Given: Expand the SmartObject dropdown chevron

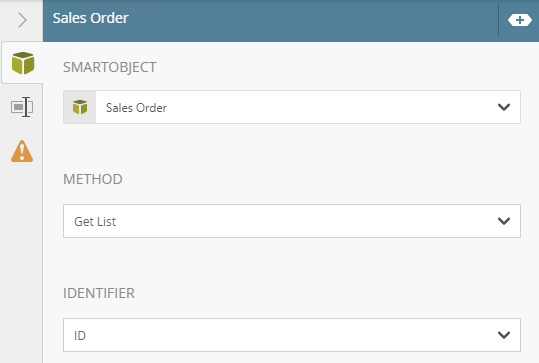Looking at the screenshot, I should [504, 107].
